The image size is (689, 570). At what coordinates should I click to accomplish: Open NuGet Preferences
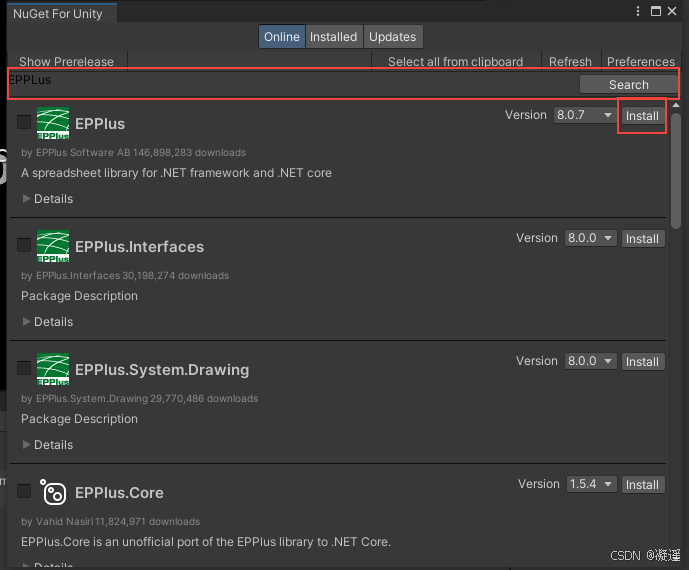tap(641, 62)
